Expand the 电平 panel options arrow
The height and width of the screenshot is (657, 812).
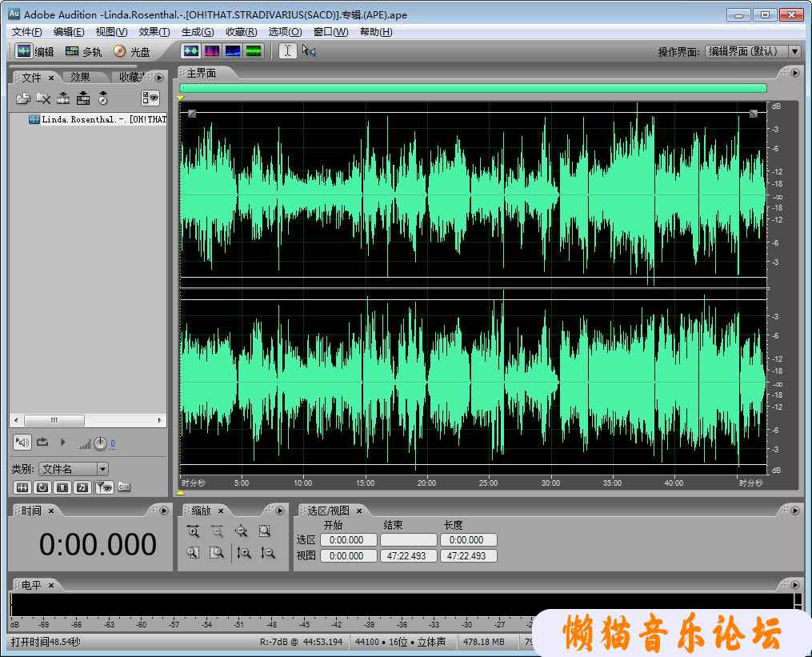(795, 584)
